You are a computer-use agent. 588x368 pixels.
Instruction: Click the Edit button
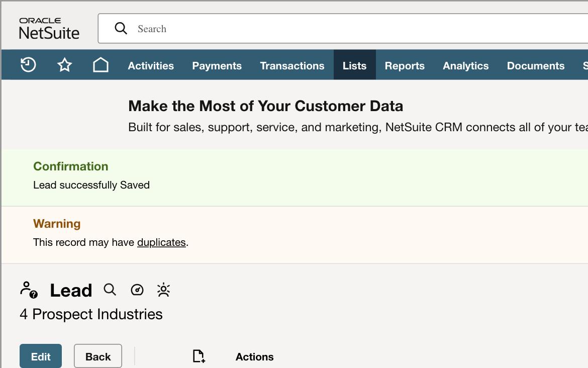[x=41, y=356]
